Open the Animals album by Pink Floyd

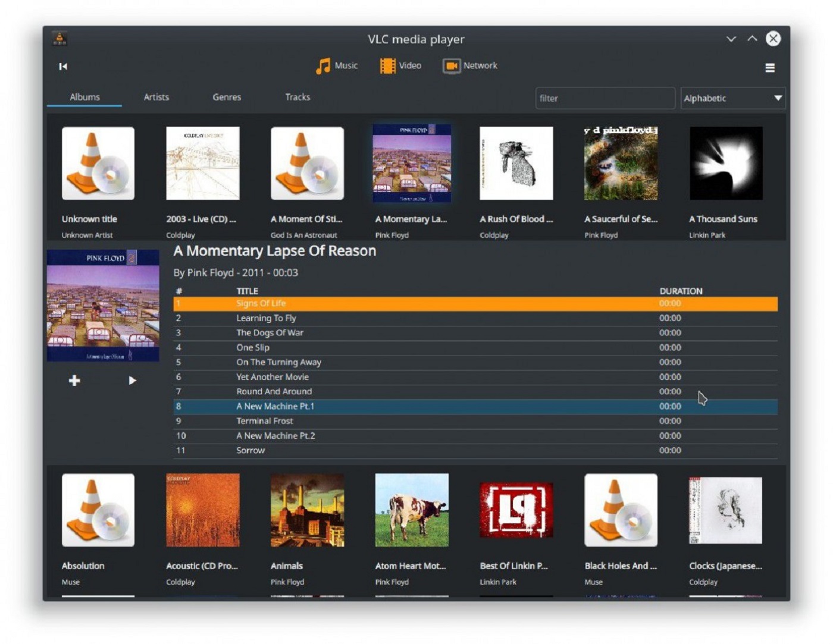[307, 510]
